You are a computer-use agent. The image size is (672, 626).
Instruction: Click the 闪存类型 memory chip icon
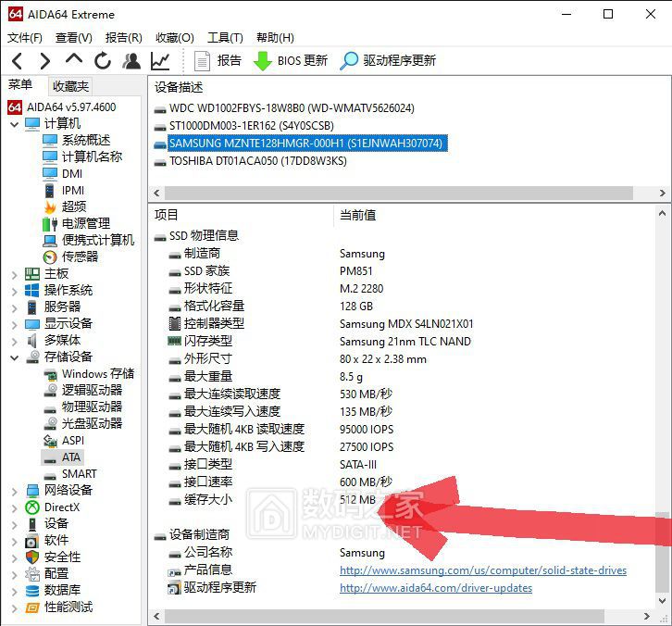pyautogui.click(x=174, y=342)
